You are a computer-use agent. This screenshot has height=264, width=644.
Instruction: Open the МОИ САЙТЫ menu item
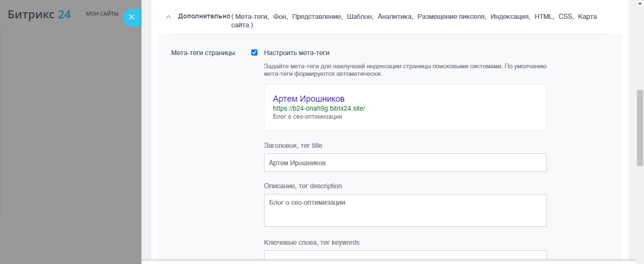click(102, 14)
